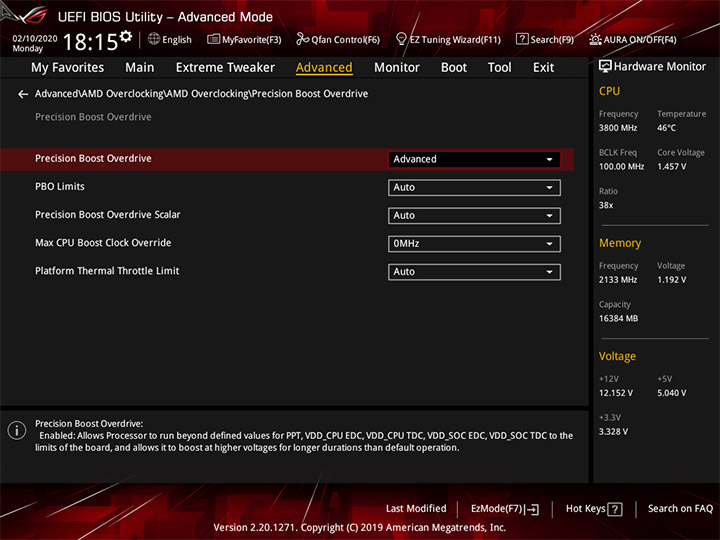
Task: Click the back arrow in breadcrumb path
Action: click(x=23, y=94)
